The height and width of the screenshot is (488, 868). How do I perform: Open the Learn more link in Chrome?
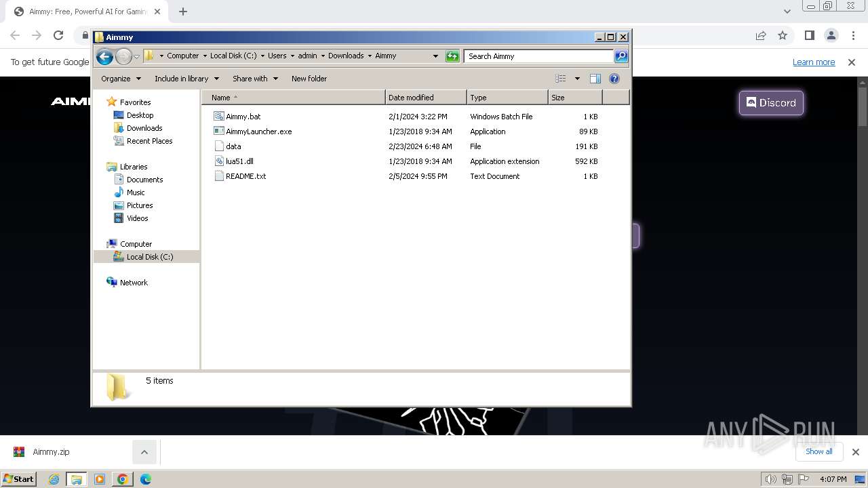(x=814, y=62)
